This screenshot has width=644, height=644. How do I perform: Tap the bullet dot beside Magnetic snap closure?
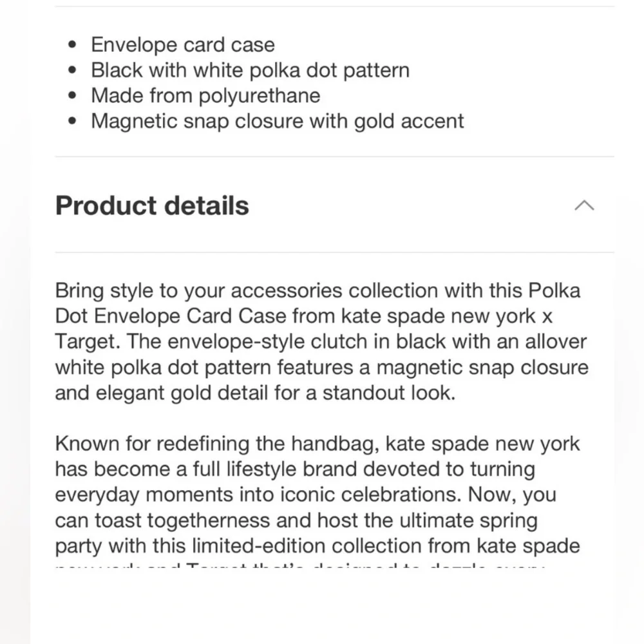pyautogui.click(x=73, y=121)
